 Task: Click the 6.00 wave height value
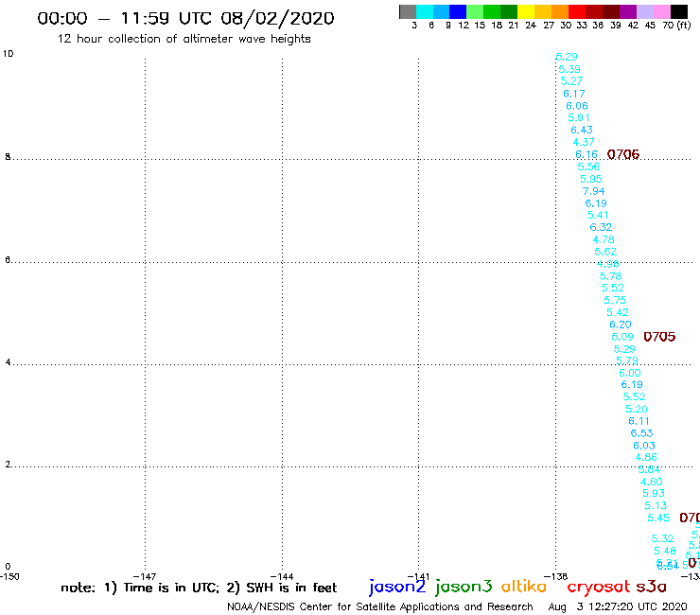point(629,373)
